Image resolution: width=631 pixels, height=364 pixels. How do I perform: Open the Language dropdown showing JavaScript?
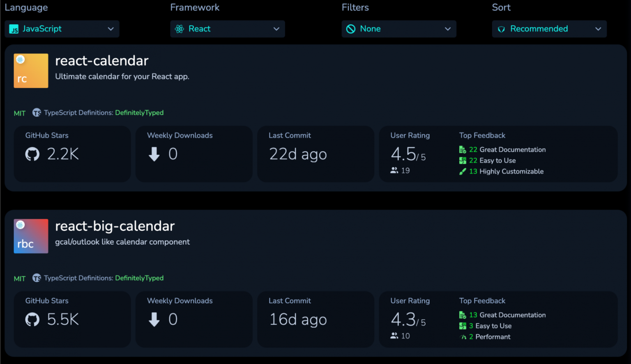pos(62,29)
